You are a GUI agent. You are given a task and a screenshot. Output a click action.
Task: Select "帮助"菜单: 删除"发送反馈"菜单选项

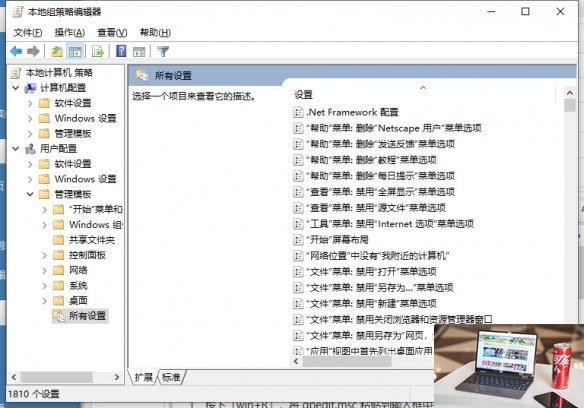[380, 144]
